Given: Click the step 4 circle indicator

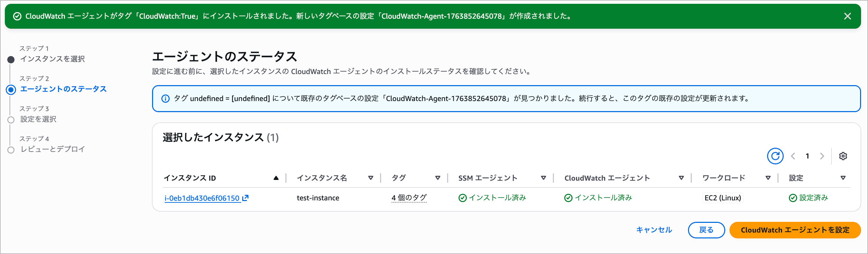Looking at the screenshot, I should 11,150.
